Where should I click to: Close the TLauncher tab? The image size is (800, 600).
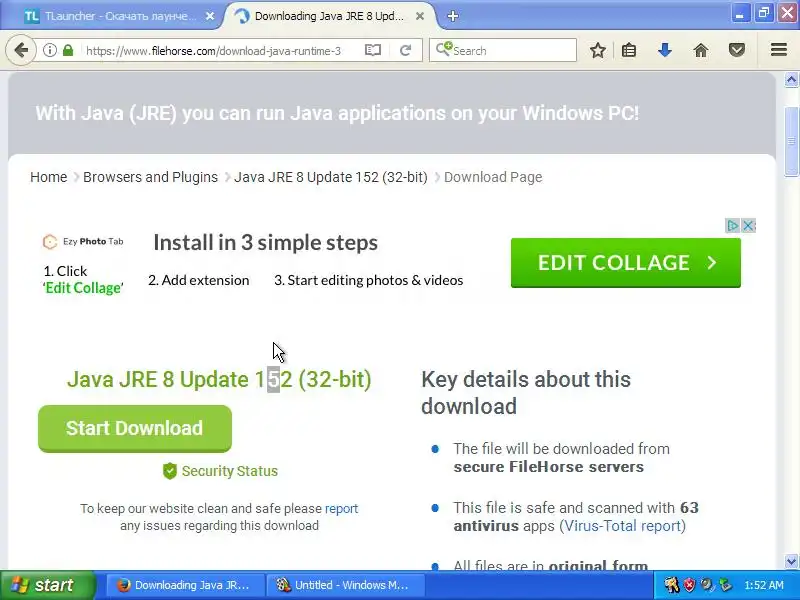pos(210,16)
